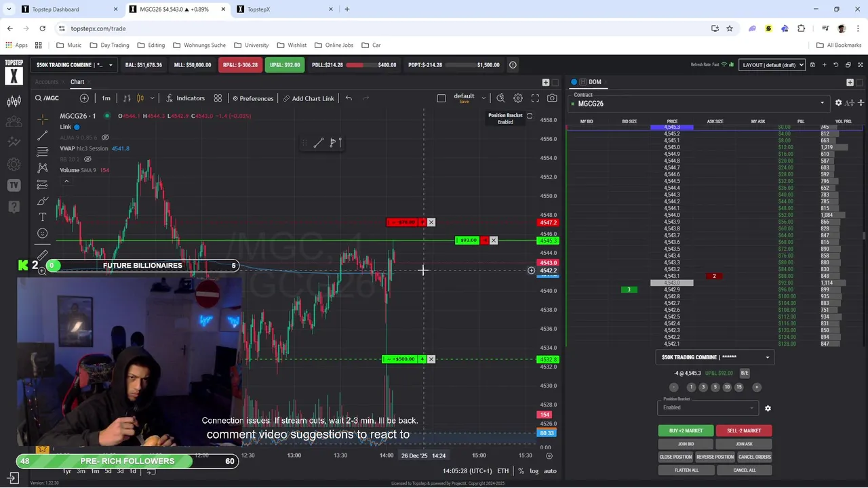868x488 pixels.
Task: Bookmark this page with the star icon
Action: click(730, 28)
